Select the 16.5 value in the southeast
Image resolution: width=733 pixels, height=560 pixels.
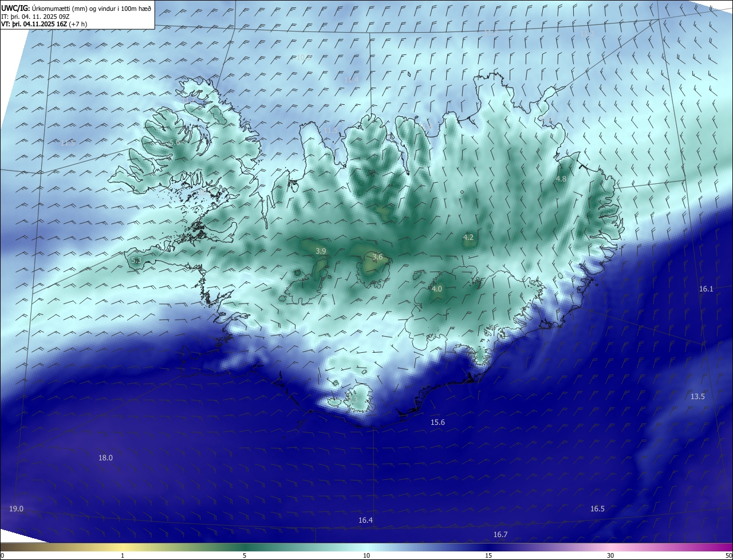click(x=598, y=508)
